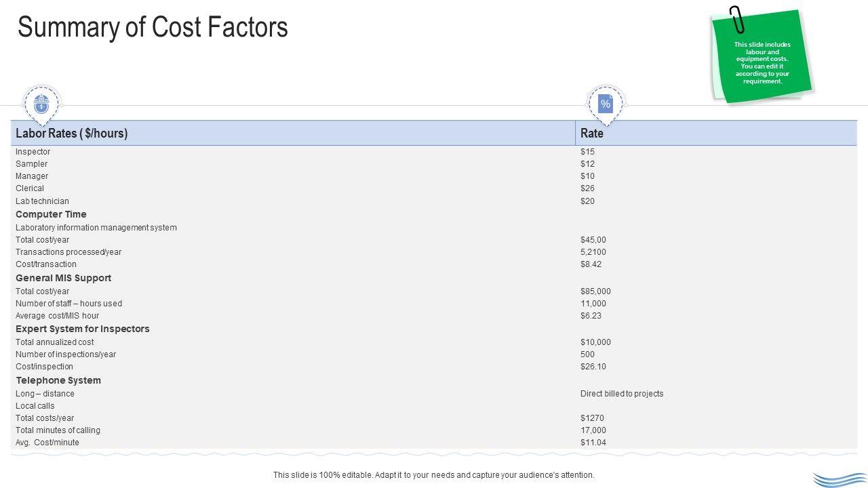The width and height of the screenshot is (868, 488).
Task: Click the percent document icon above Rate
Action: [606, 104]
